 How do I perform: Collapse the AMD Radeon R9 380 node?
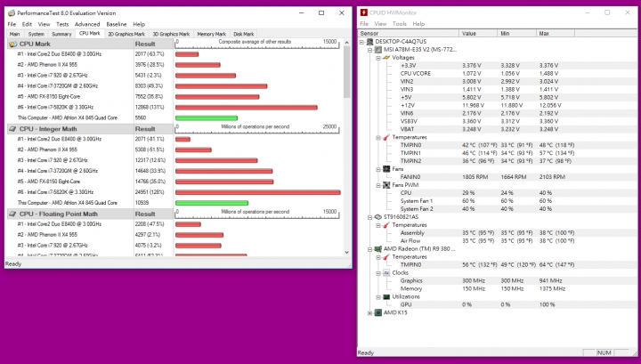(x=370, y=249)
